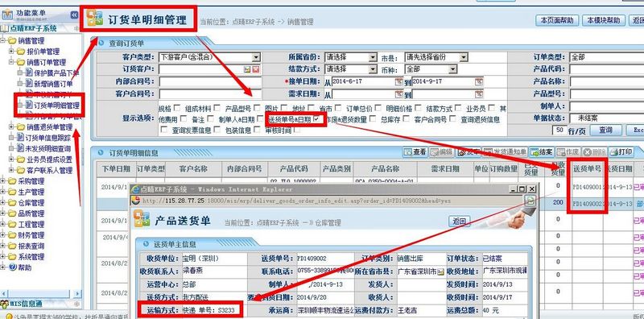Click the 查询 search button

[x=605, y=130]
